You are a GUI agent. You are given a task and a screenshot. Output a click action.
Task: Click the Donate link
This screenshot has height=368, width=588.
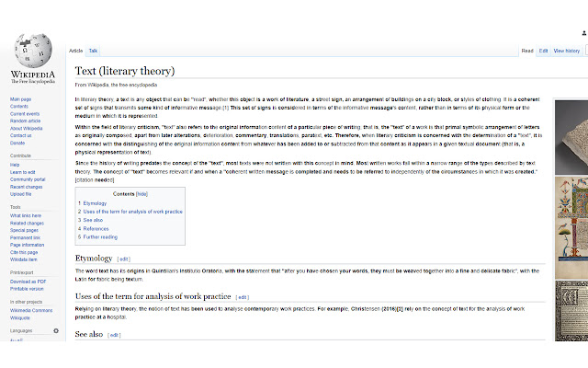pos(17,144)
